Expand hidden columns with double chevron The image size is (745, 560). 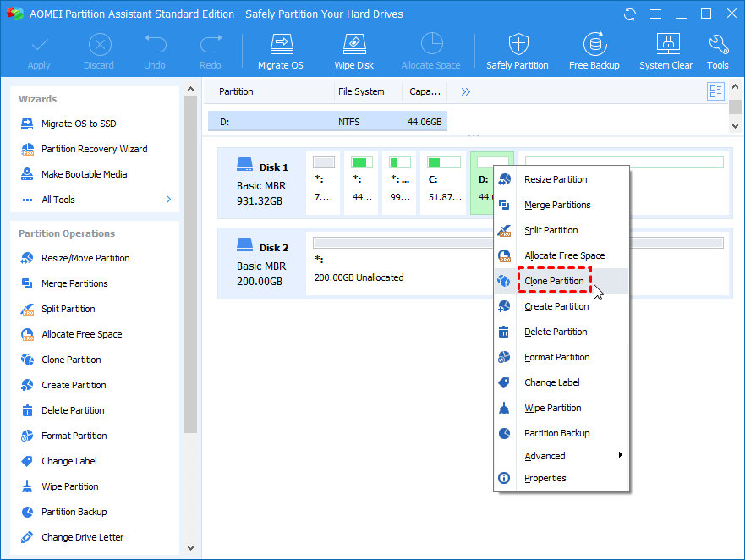465,91
